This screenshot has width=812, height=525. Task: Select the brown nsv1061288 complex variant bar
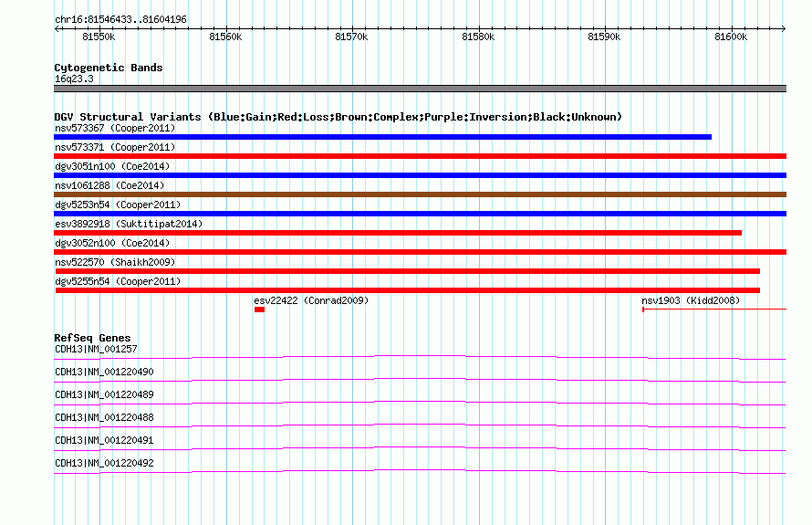coord(420,194)
